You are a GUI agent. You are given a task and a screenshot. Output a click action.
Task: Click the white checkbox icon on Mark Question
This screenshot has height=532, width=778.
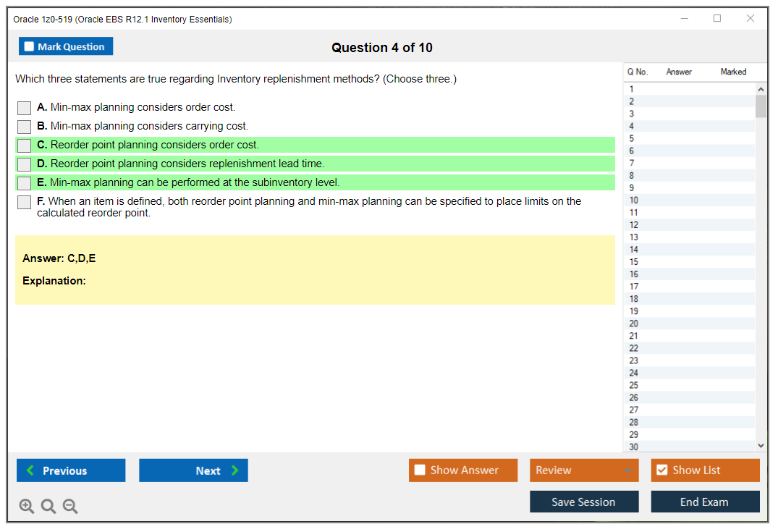[28, 46]
